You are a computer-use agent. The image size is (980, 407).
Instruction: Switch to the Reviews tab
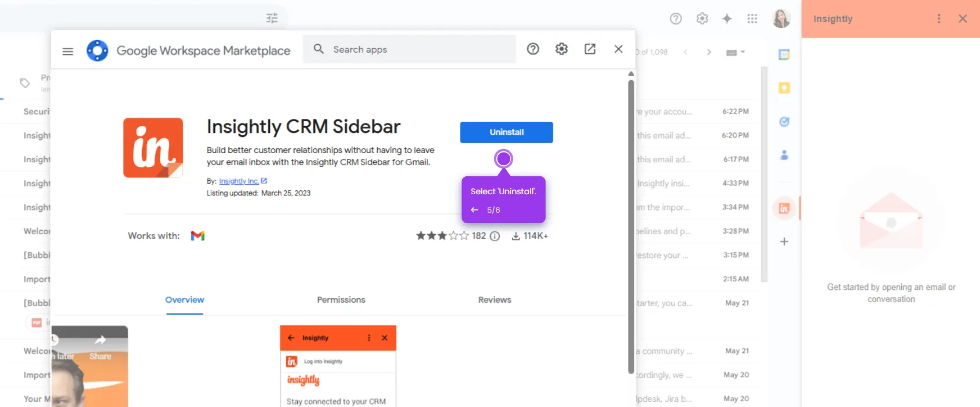coord(495,300)
